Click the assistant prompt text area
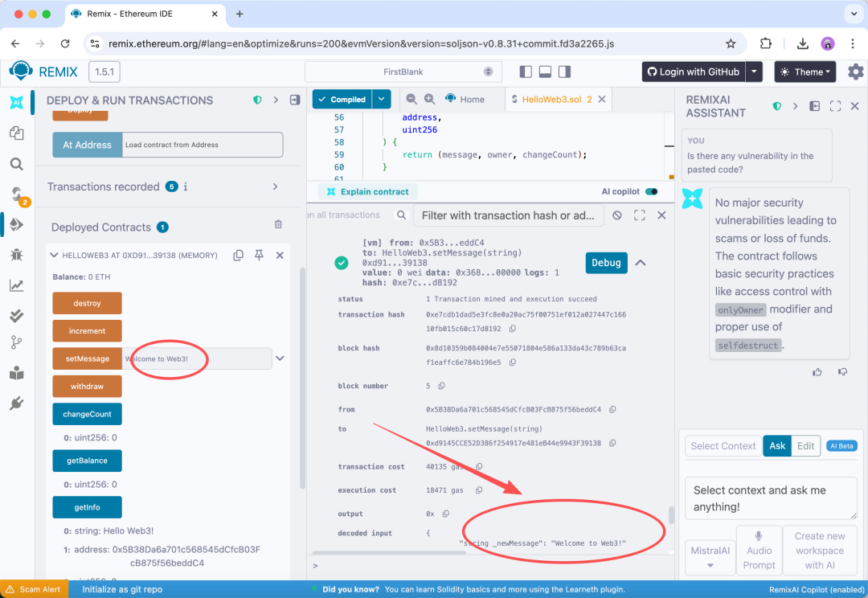868x598 pixels. click(x=771, y=498)
